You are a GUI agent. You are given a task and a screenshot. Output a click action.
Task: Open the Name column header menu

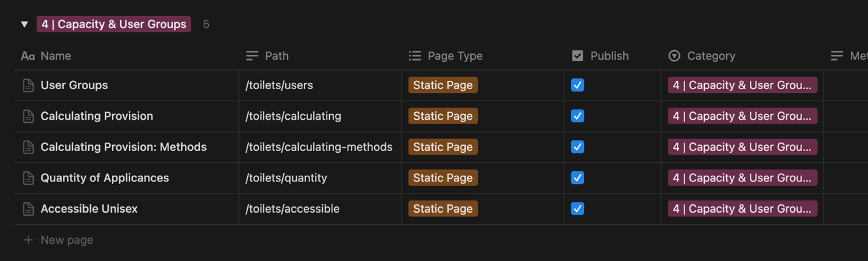(x=56, y=56)
